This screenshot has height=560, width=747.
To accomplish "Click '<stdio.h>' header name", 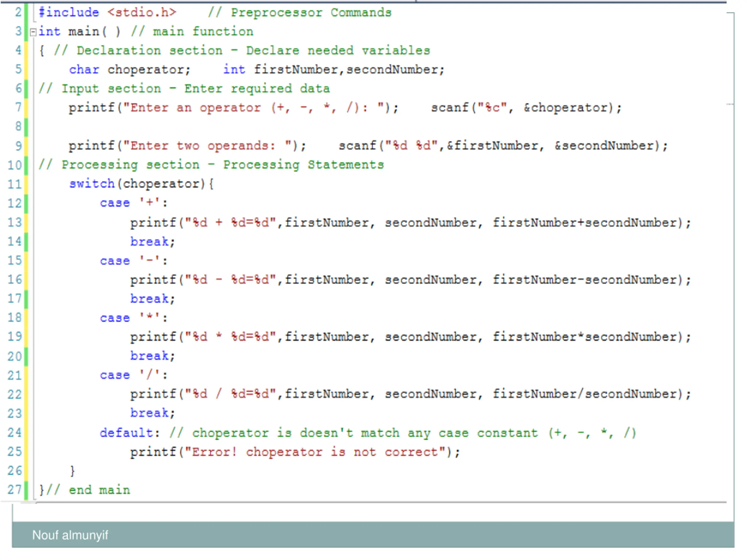I will [142, 13].
